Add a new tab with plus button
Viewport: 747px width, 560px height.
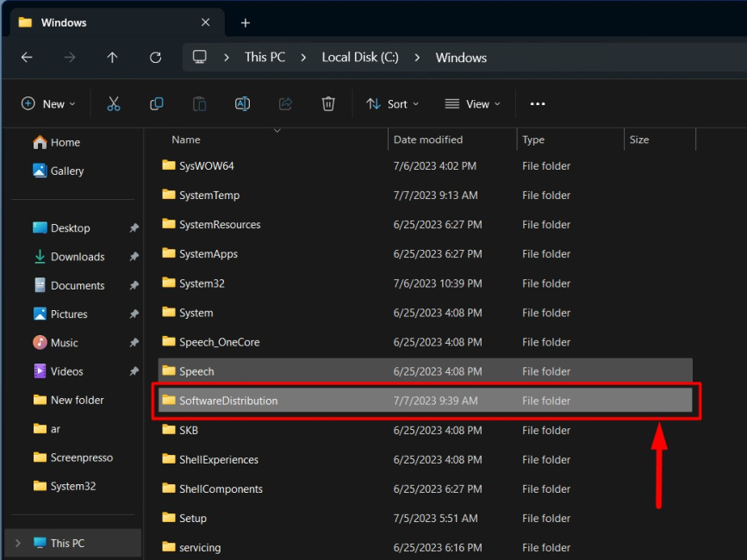point(246,22)
